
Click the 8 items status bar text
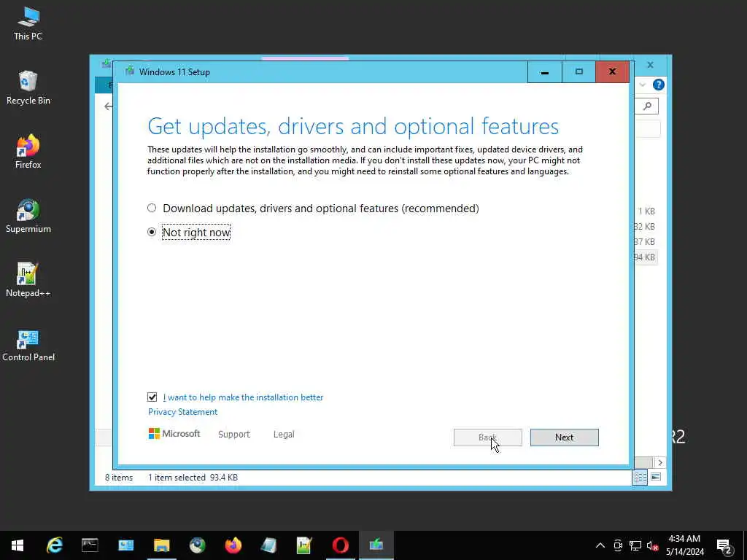tap(119, 477)
